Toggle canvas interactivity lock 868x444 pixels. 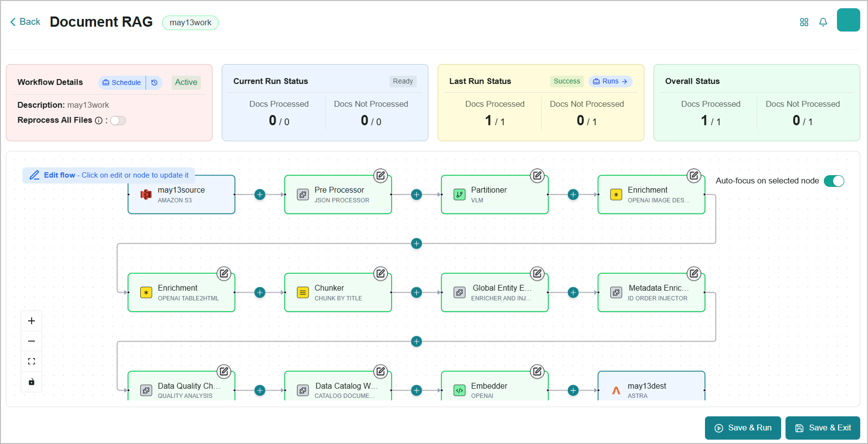[x=32, y=382]
